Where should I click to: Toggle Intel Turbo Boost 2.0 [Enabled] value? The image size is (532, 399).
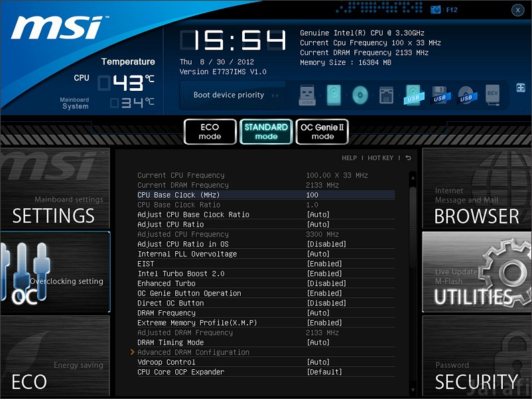click(324, 274)
